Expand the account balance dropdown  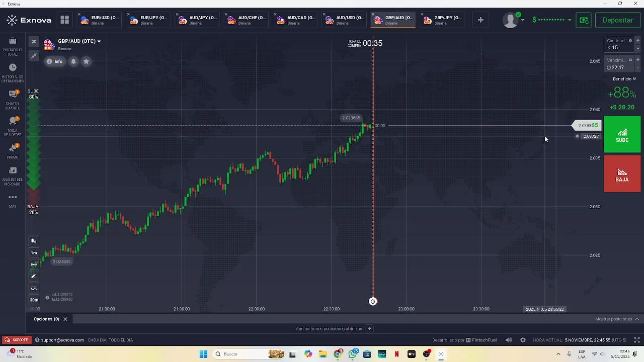pyautogui.click(x=552, y=20)
